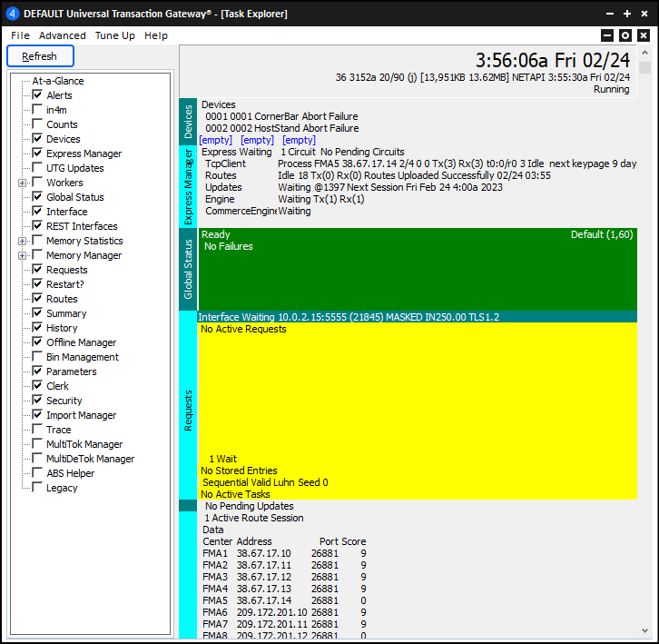
Task: Click the first [empty] device link
Action: 216,140
